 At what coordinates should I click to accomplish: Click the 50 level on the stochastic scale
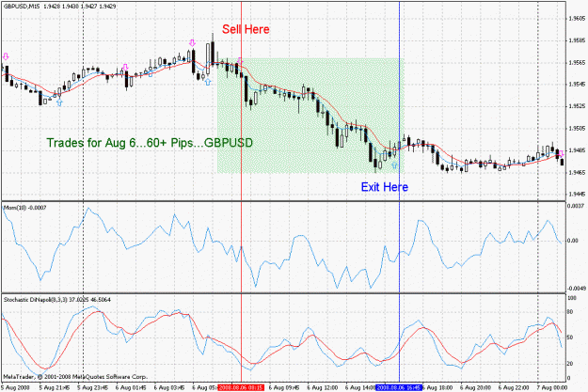(x=570, y=337)
